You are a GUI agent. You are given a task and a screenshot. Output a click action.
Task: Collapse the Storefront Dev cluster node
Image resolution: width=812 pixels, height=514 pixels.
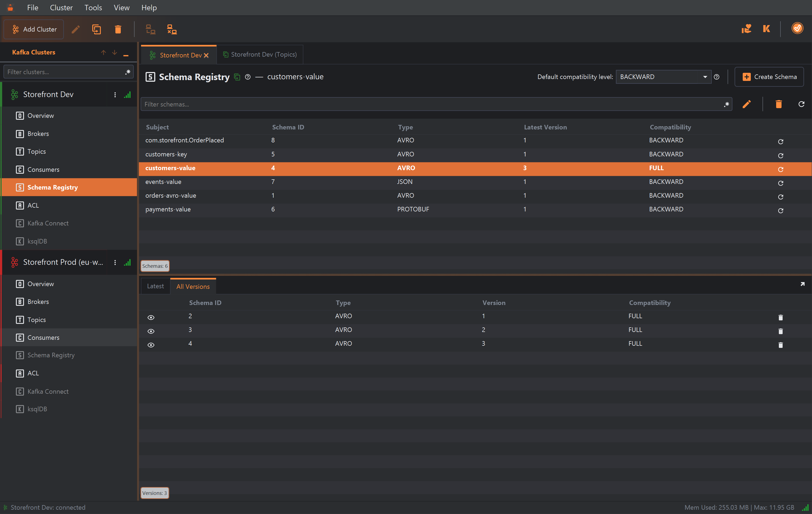click(15, 94)
